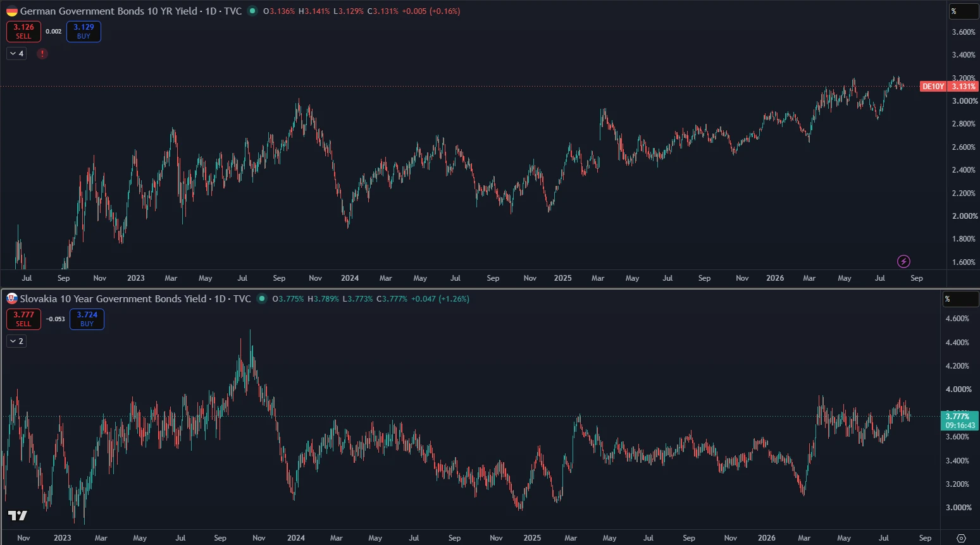This screenshot has height=545, width=980.
Task: Expand the 4 indicators legend on German chart
Action: point(17,54)
